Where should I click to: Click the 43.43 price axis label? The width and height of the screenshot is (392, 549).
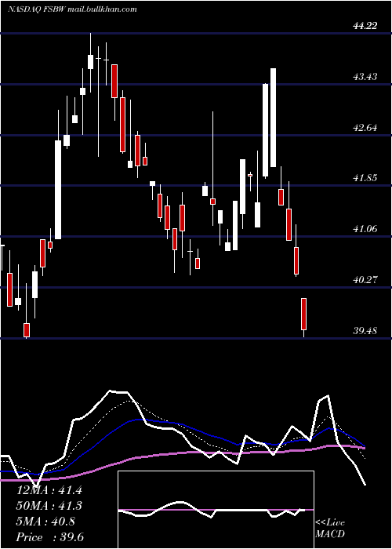(x=365, y=76)
